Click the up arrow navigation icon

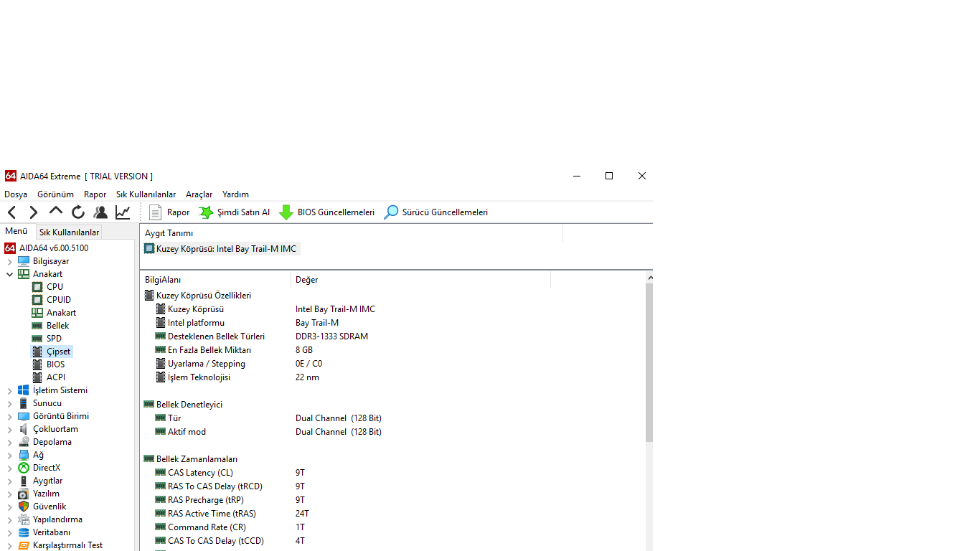point(56,211)
